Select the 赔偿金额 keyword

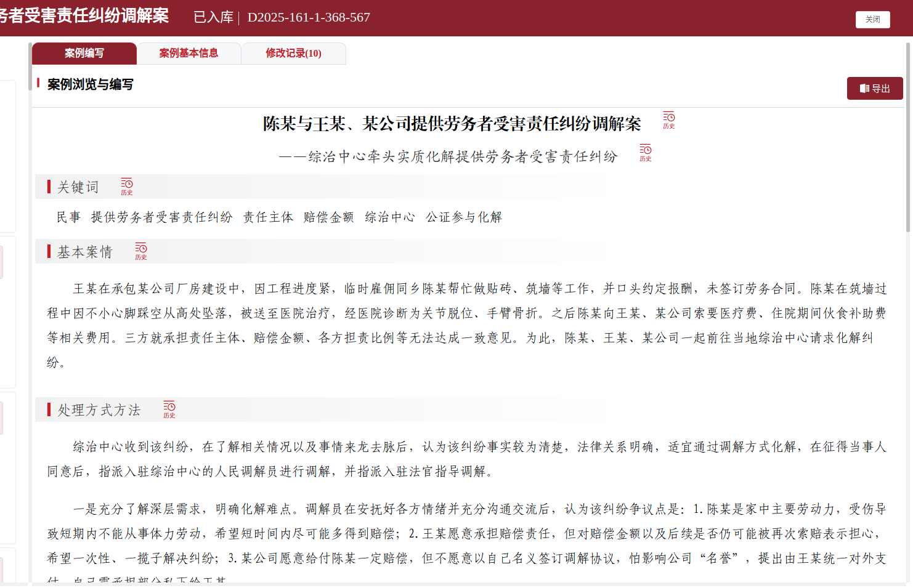click(x=328, y=217)
